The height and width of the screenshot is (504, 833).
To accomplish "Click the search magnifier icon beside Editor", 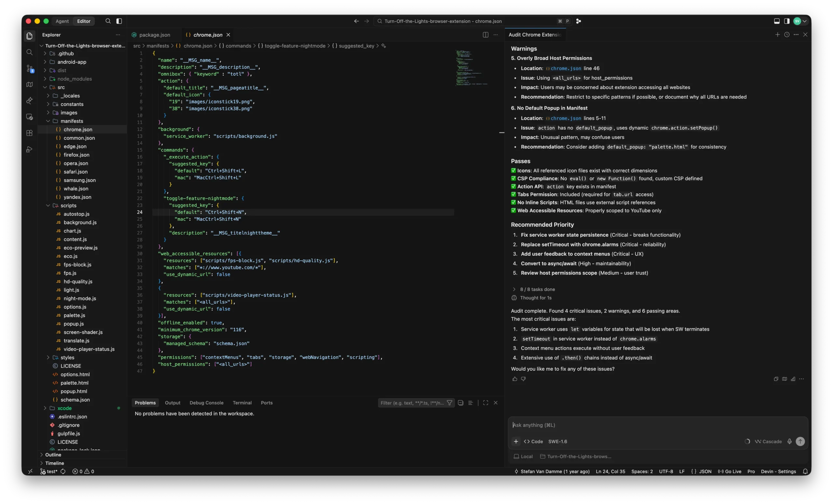I will tap(108, 21).
